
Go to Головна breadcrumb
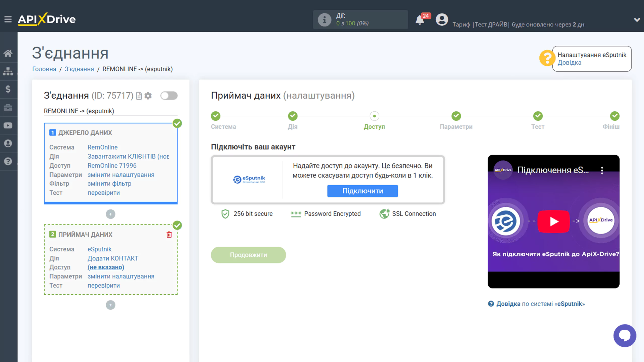[x=44, y=69]
